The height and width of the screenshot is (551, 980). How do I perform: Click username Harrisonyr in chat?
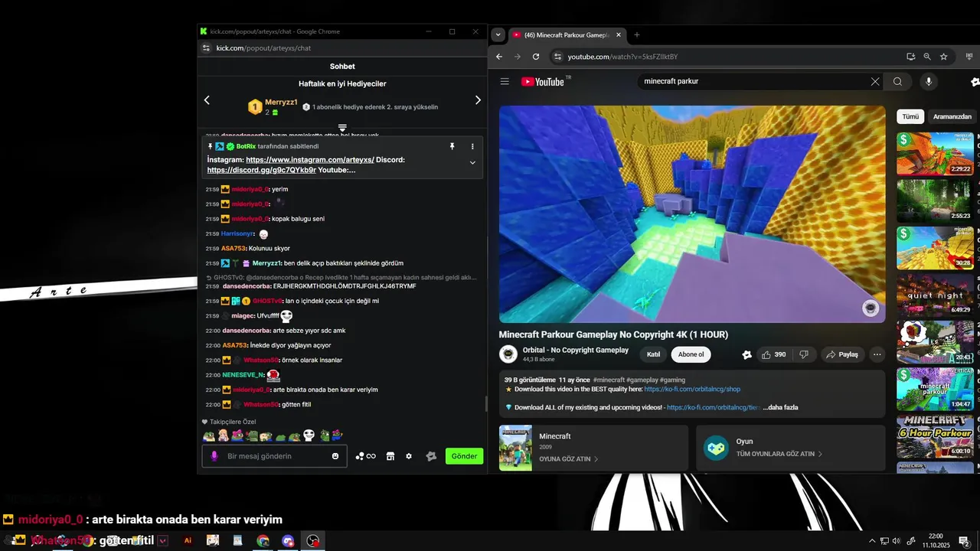[237, 233]
